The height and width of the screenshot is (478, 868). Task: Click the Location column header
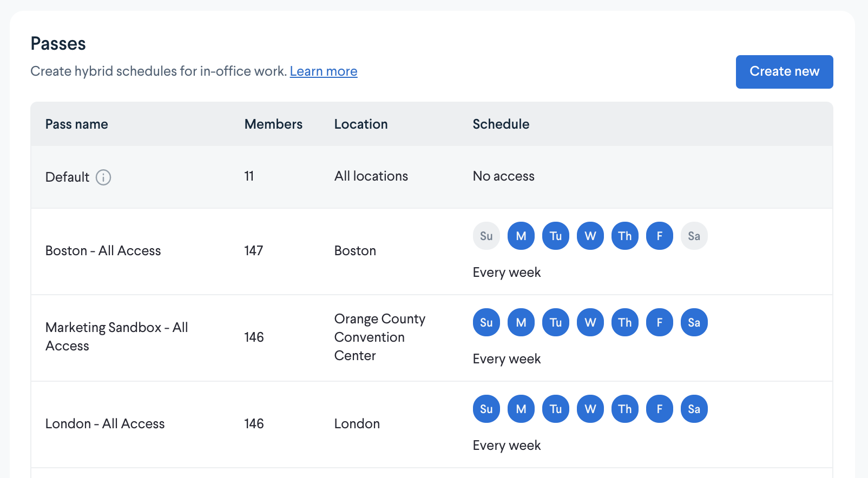(x=361, y=124)
